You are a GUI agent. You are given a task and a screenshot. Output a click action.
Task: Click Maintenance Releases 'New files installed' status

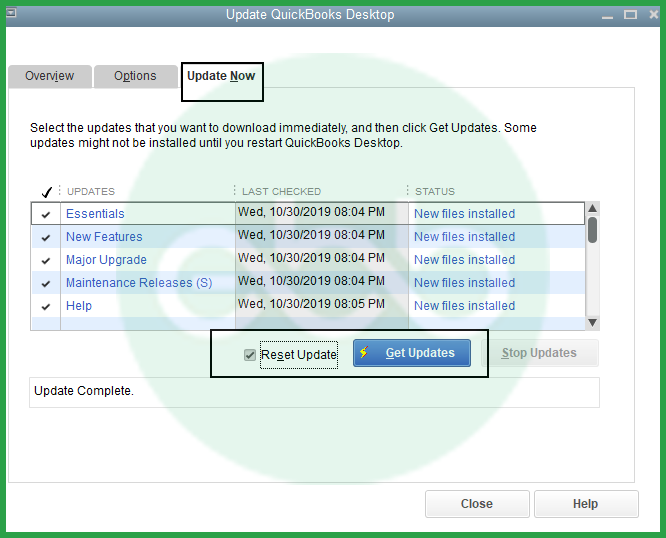coord(464,282)
